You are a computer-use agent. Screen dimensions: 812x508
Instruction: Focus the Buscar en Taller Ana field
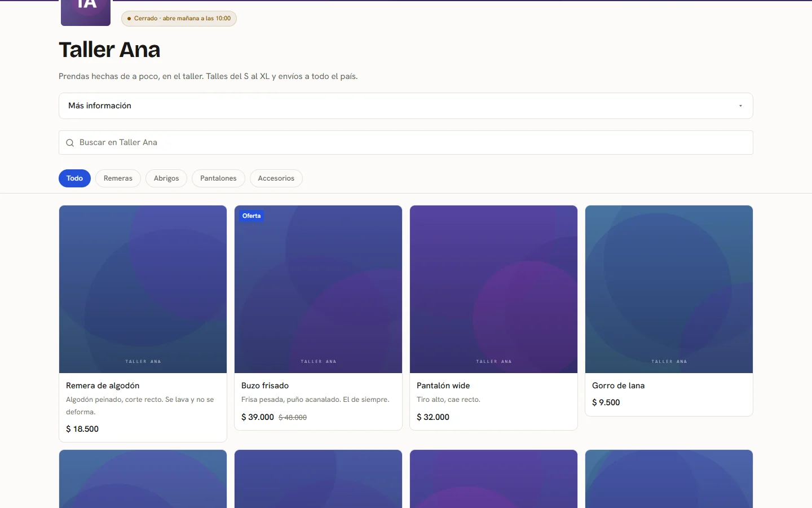coord(406,143)
